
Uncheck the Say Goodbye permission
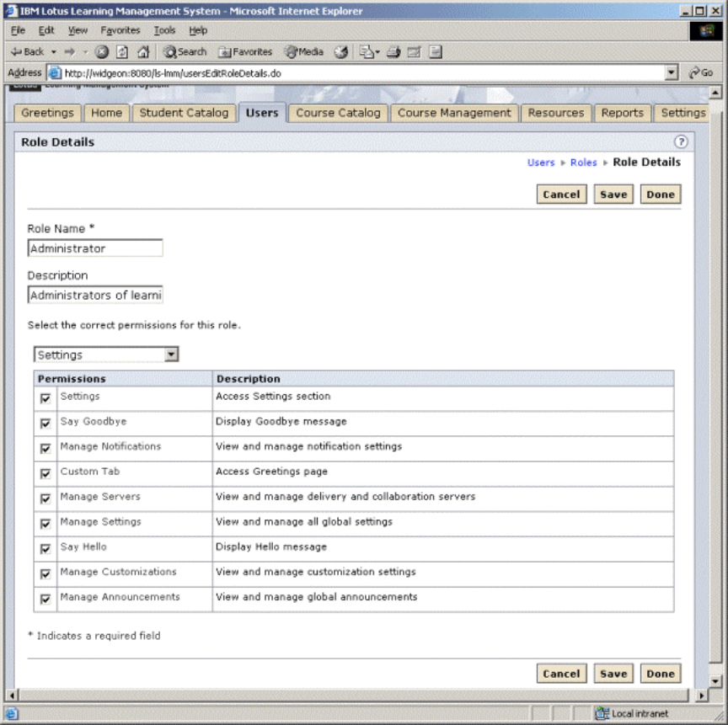[x=45, y=424]
